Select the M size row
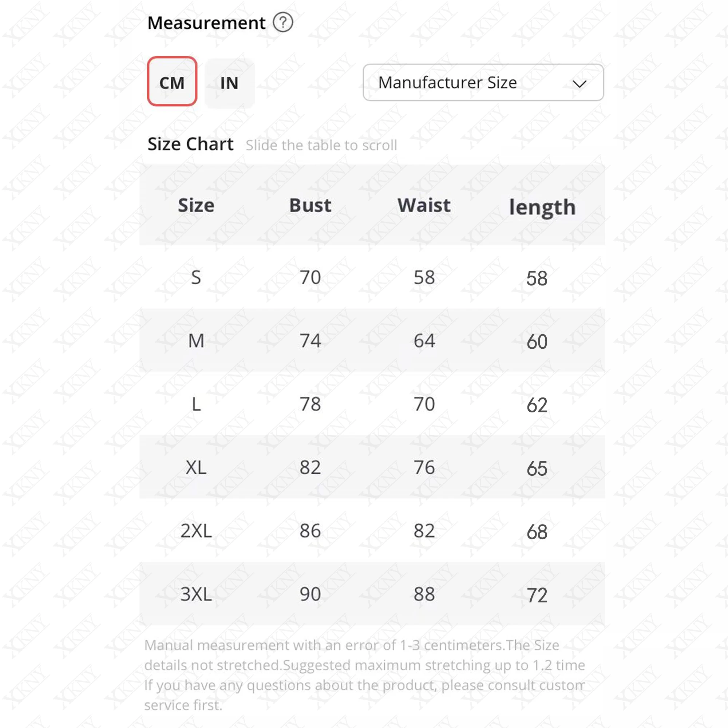The image size is (728, 728). (x=372, y=341)
